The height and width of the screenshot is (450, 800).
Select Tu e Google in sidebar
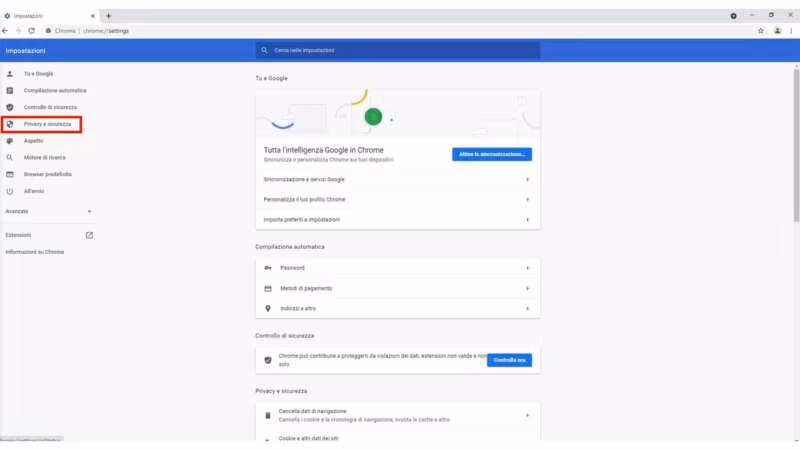coord(38,74)
